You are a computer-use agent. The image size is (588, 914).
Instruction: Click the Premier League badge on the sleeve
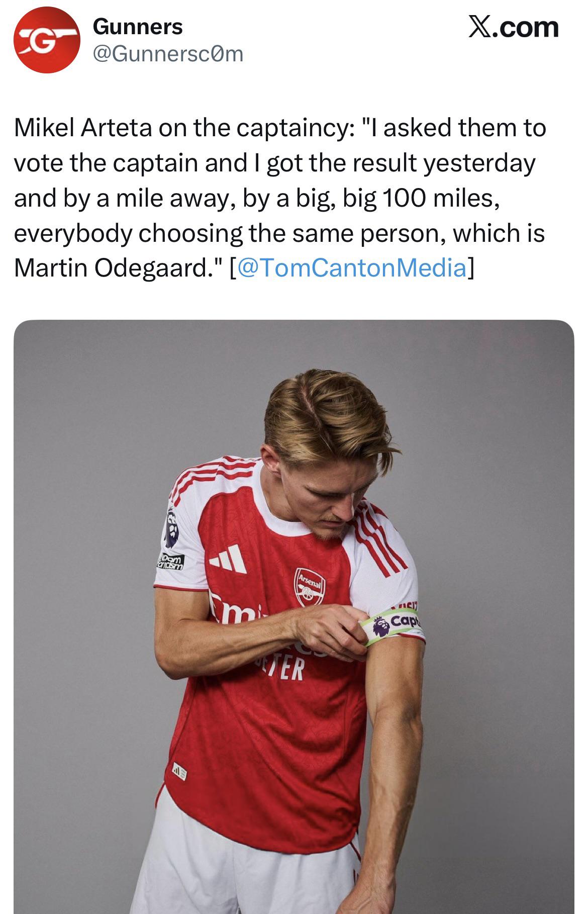coord(172,527)
